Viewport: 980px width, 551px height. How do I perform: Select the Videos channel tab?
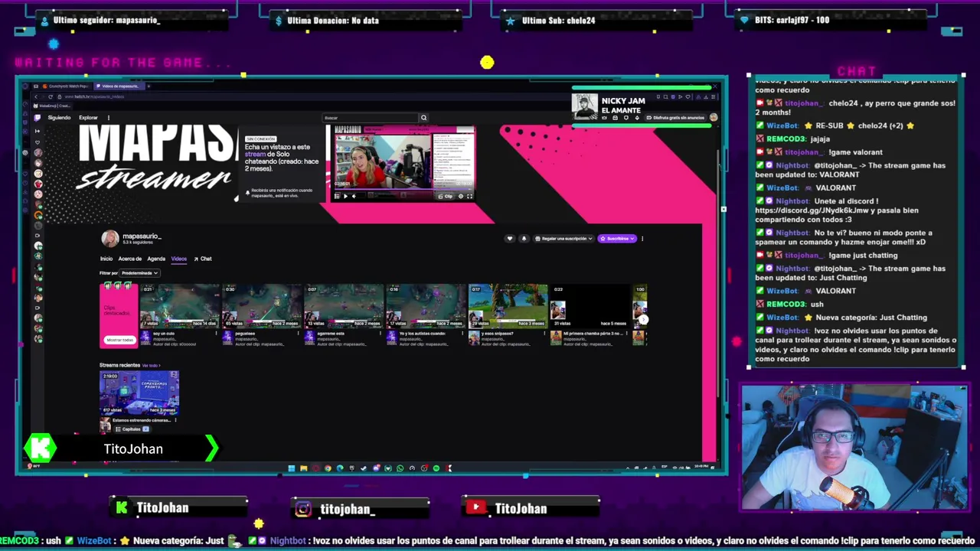(179, 259)
